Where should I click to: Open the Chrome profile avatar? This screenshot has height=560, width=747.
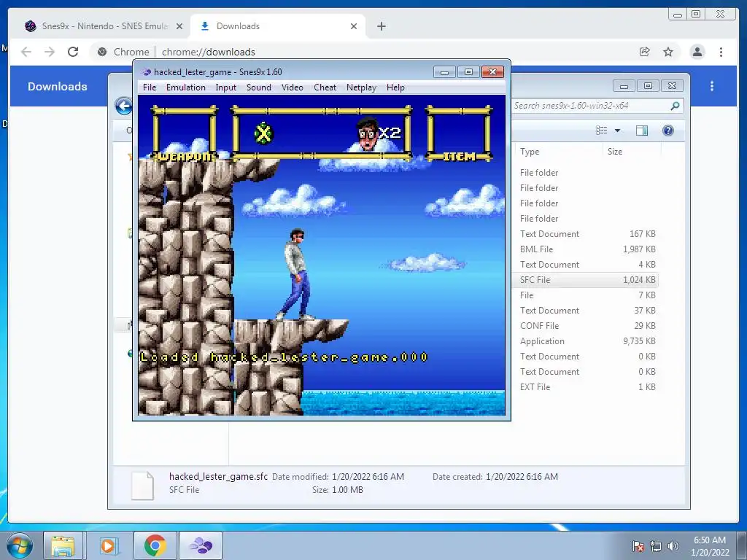(697, 52)
